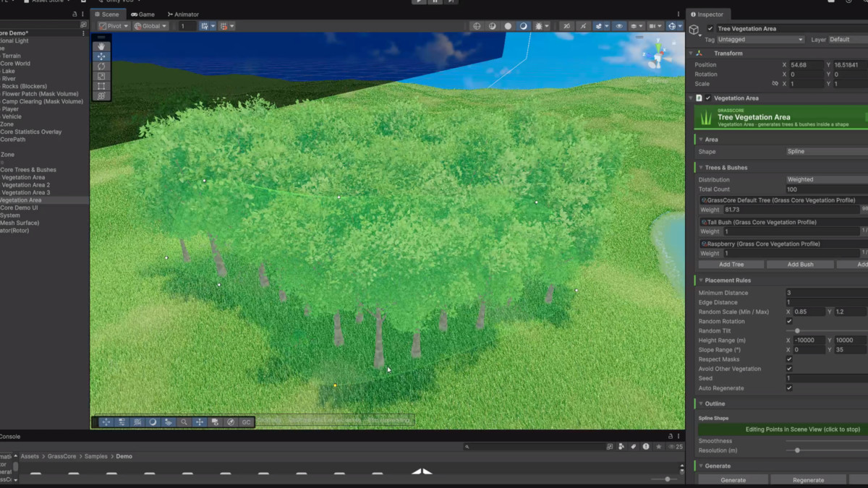Viewport: 868px width, 488px height.
Task: Click the GC button in bottom overlay
Action: coord(246,422)
